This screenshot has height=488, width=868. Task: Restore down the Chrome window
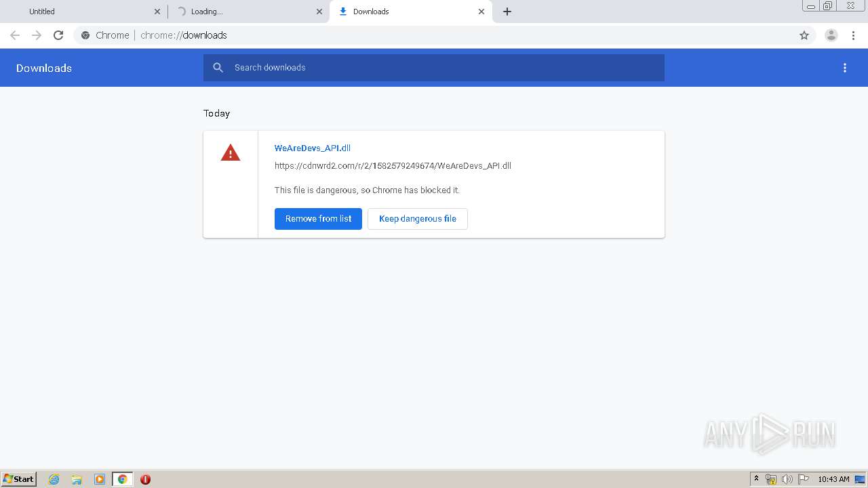(828, 6)
